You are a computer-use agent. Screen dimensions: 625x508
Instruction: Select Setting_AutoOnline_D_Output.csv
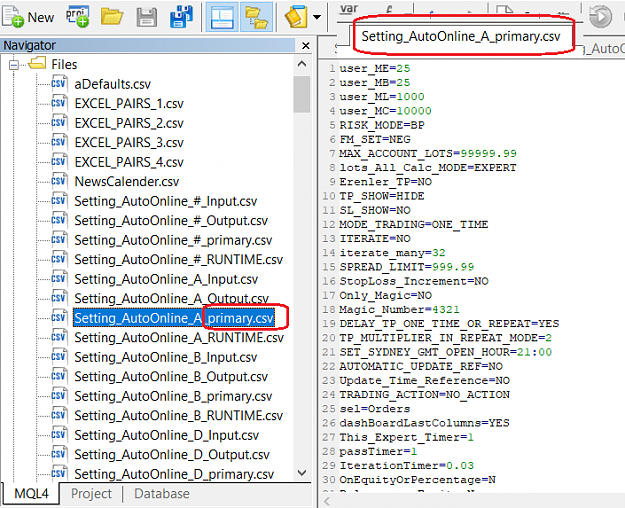[172, 455]
